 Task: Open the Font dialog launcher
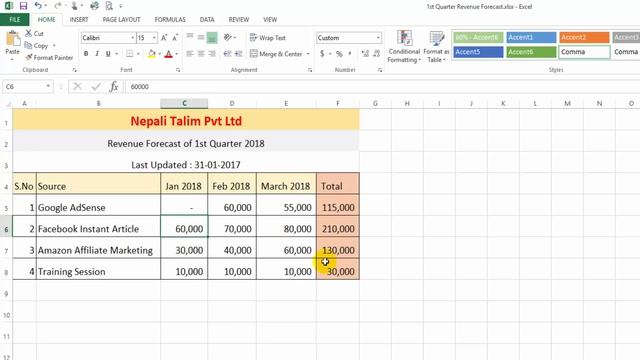click(178, 70)
